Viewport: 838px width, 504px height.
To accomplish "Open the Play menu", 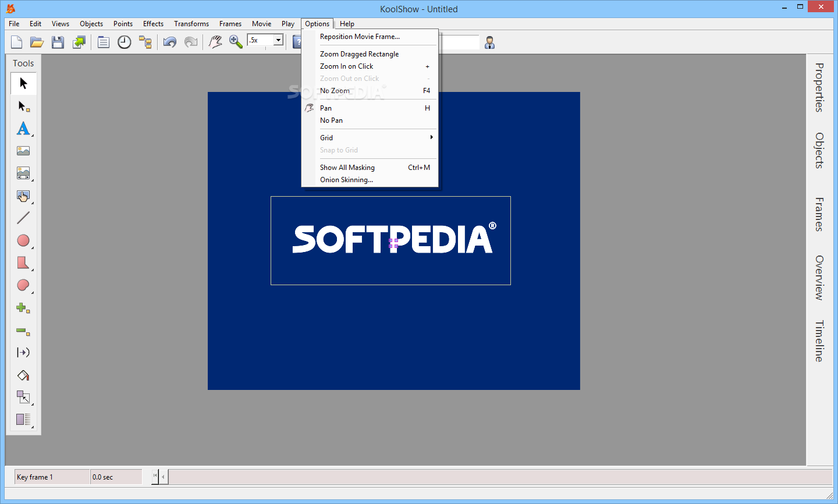I will pos(288,24).
